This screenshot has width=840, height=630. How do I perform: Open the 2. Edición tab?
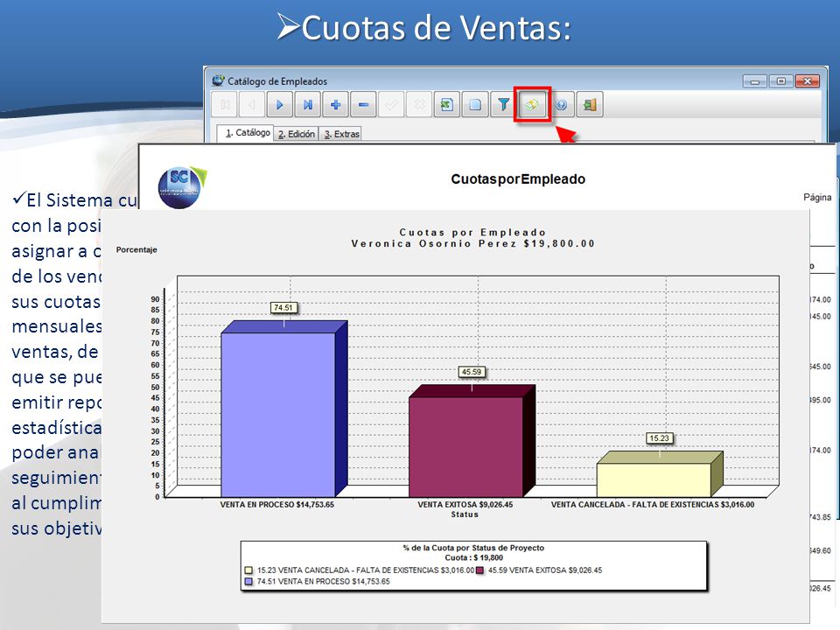(x=297, y=134)
